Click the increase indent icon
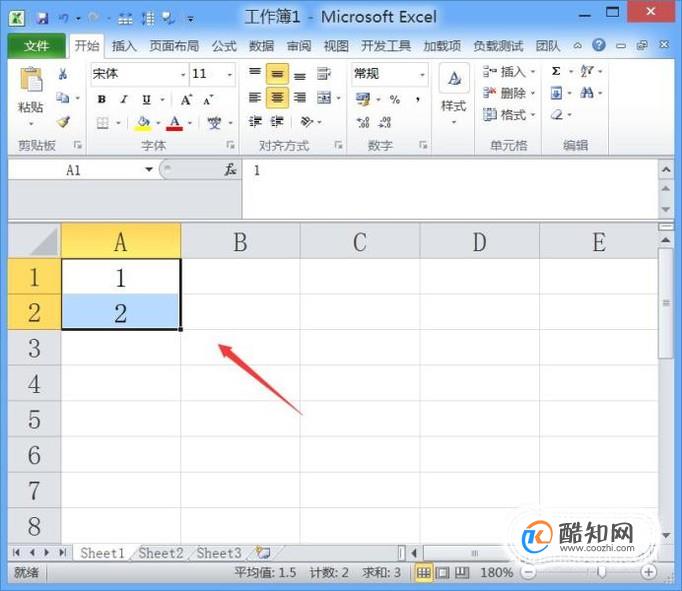This screenshot has width=682, height=591. (x=277, y=121)
